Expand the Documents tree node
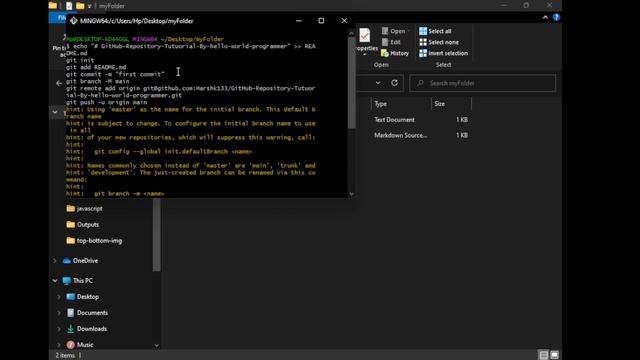The image size is (640, 360). click(x=59, y=313)
